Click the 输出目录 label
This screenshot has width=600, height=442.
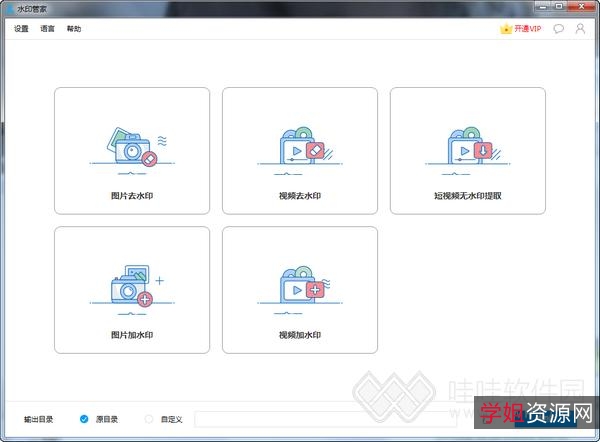coord(38,419)
